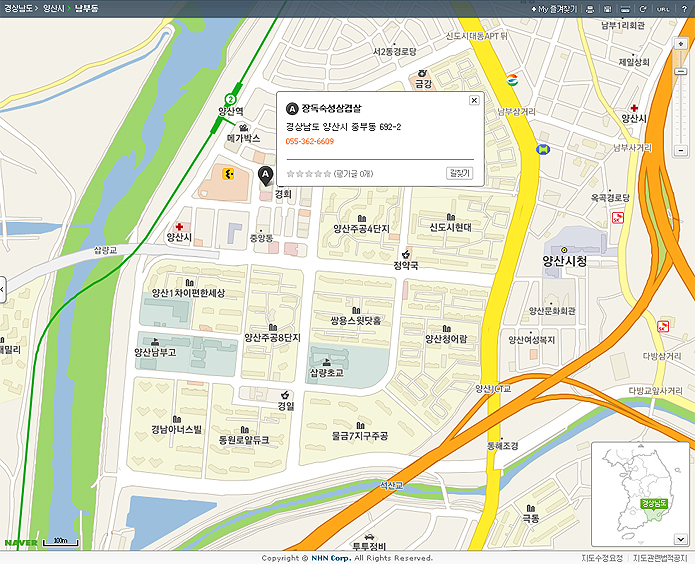Screen dimensions: 695x564
Task: Click the 석산교 bridge label
Action: pos(391,486)
